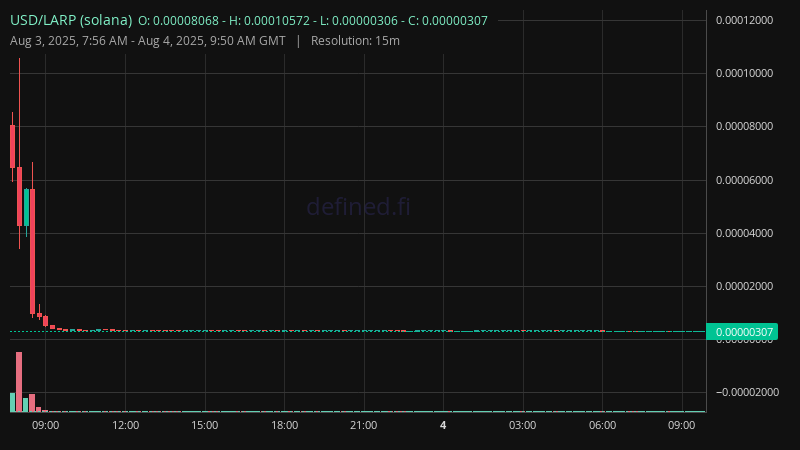
Task: Click the 0.00008000 price axis label
Action: click(x=744, y=127)
